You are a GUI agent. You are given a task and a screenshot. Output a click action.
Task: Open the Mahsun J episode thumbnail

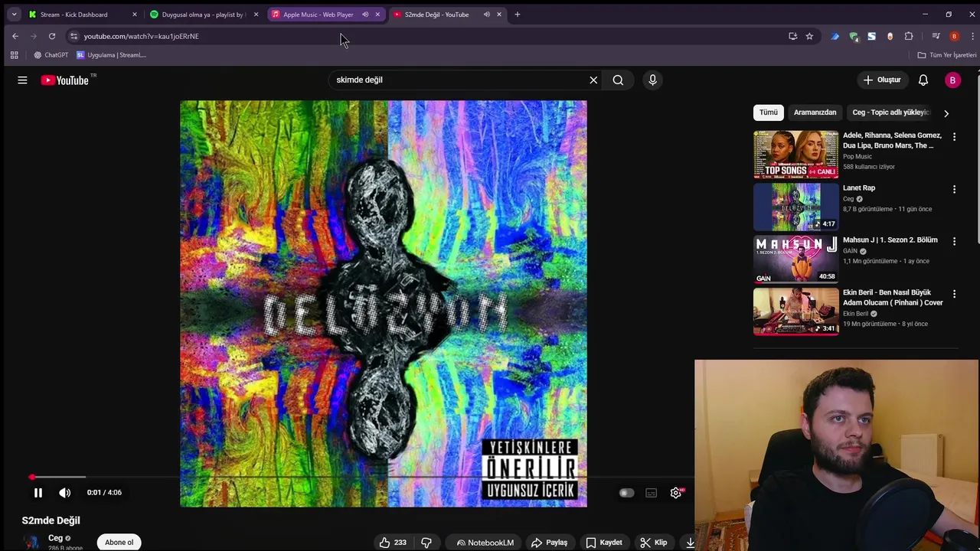(795, 259)
